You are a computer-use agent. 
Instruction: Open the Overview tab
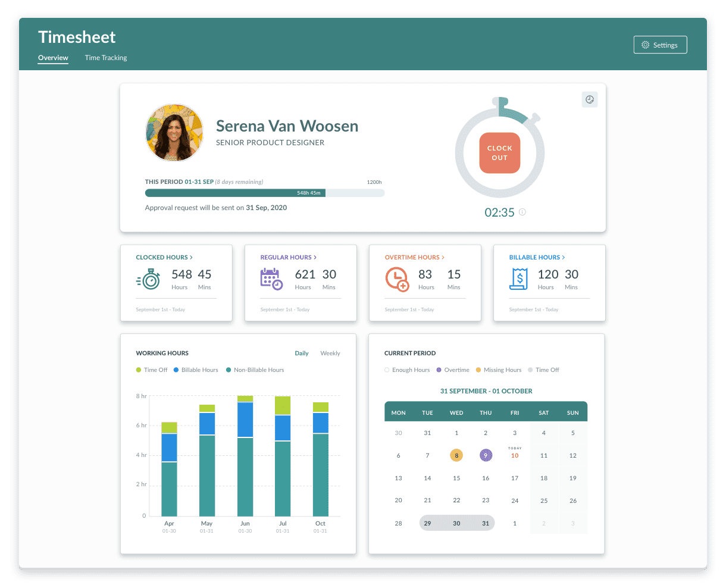(x=53, y=57)
